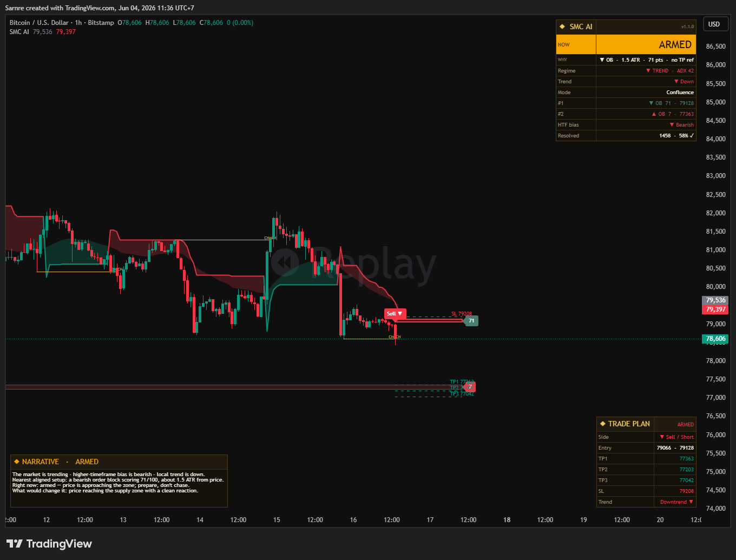Select the TP2 value 77203 in Trade Plan
The height and width of the screenshot is (560, 736).
click(x=686, y=470)
